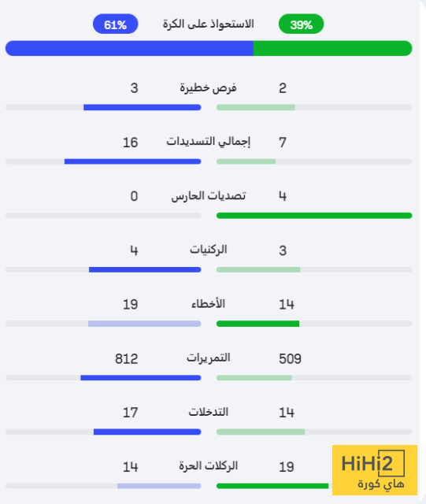Click the green 39% possession badge

tap(301, 24)
